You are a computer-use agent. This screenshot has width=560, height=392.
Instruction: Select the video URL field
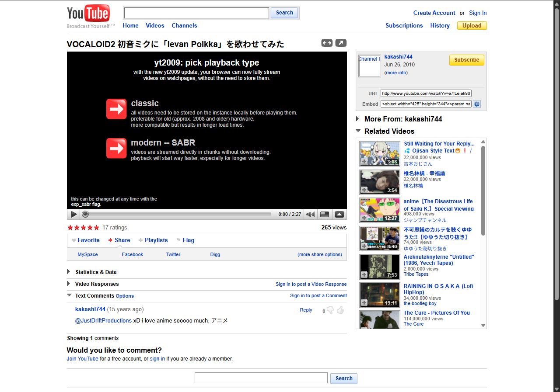(x=426, y=93)
